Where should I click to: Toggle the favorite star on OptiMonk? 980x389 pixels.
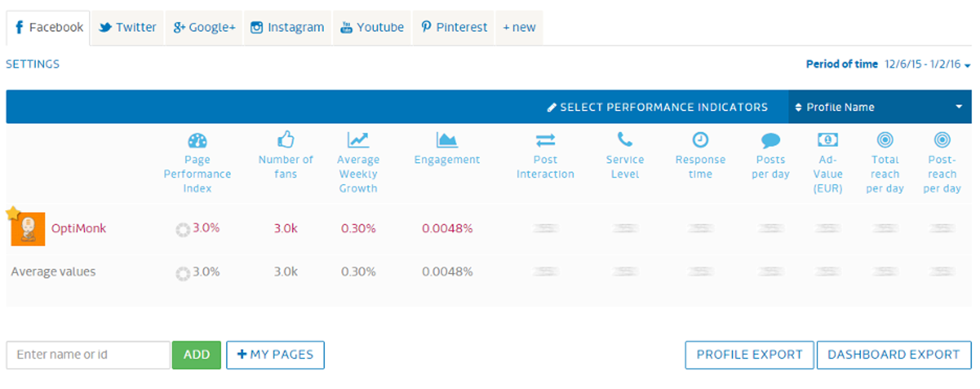[13, 213]
